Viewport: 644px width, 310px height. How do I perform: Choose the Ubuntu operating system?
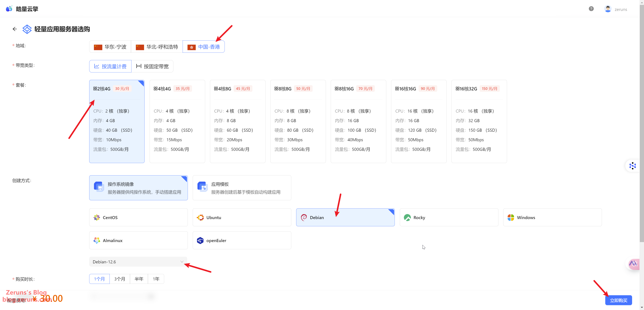241,217
